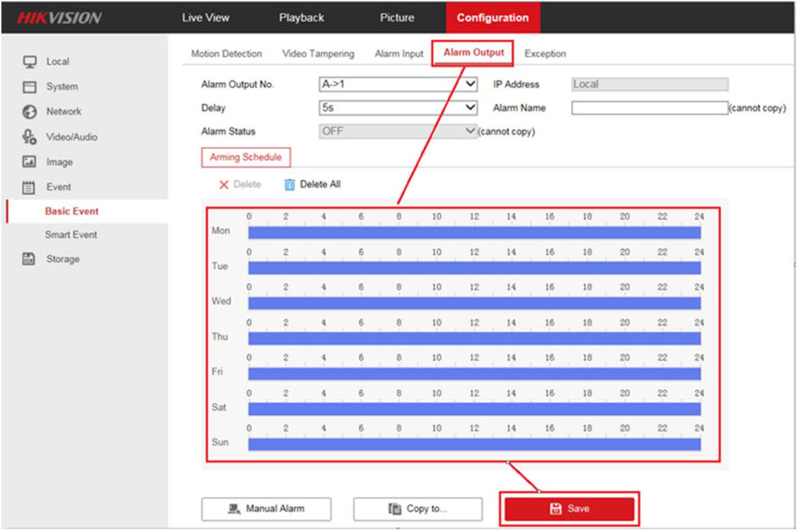This screenshot has width=802, height=532.
Task: Open the Alarm Output No. dropdown
Action: [398, 85]
